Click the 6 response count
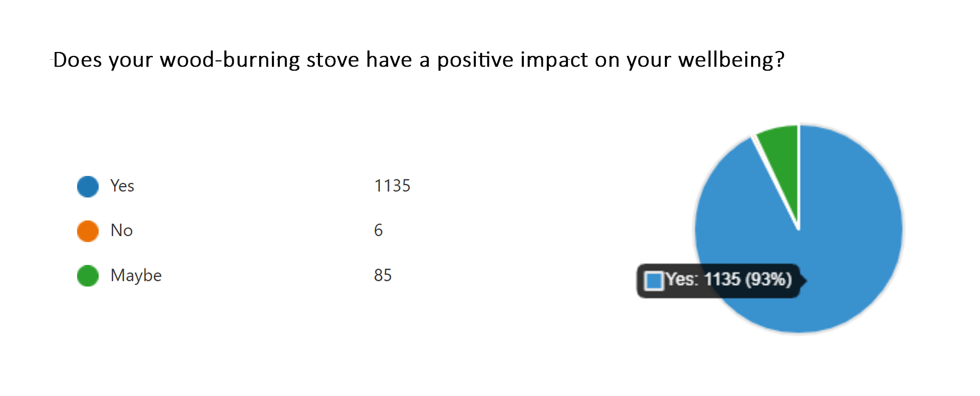Viewport: 980px width, 396px height. pyautogui.click(x=378, y=230)
